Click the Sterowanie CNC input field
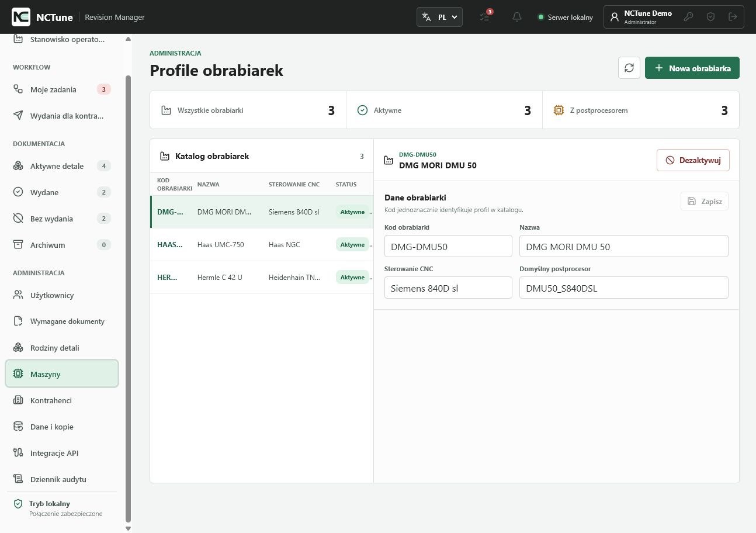Viewport: 756px width, 533px height. click(x=448, y=288)
